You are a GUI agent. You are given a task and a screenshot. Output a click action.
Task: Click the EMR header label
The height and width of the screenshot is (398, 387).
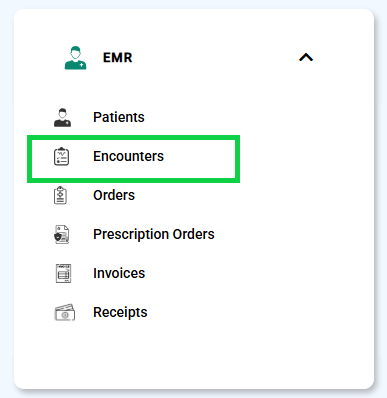(x=118, y=58)
